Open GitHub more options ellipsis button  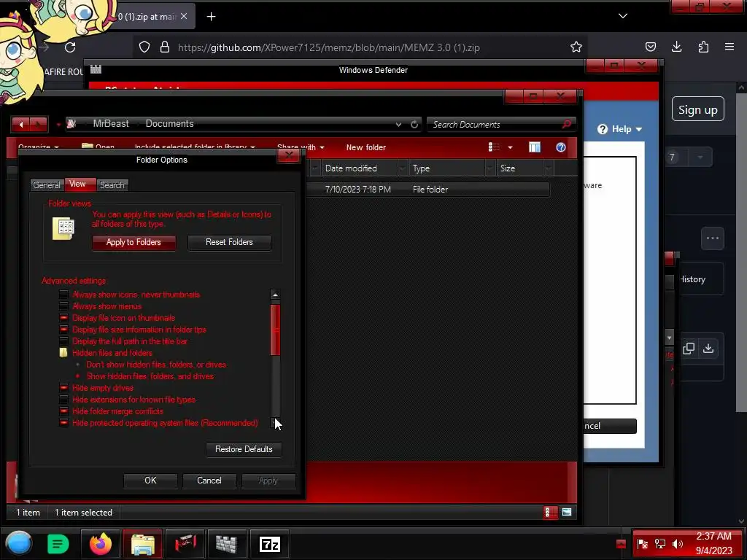pos(712,238)
